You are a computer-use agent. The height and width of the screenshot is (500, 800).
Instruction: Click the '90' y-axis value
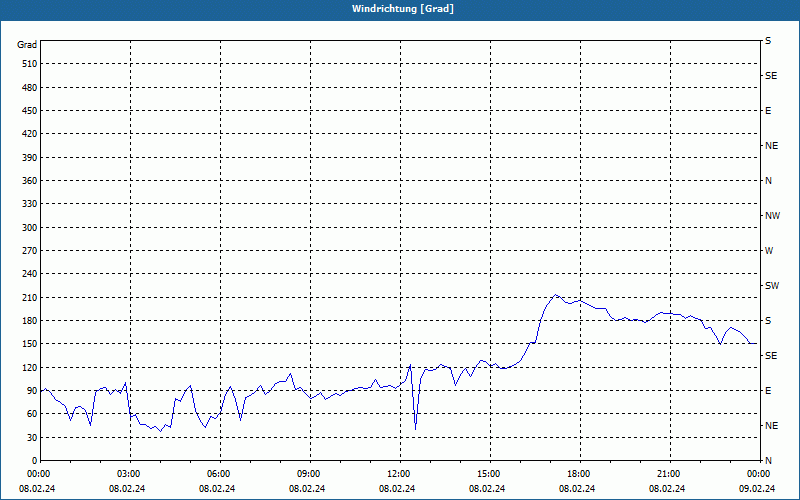point(32,391)
